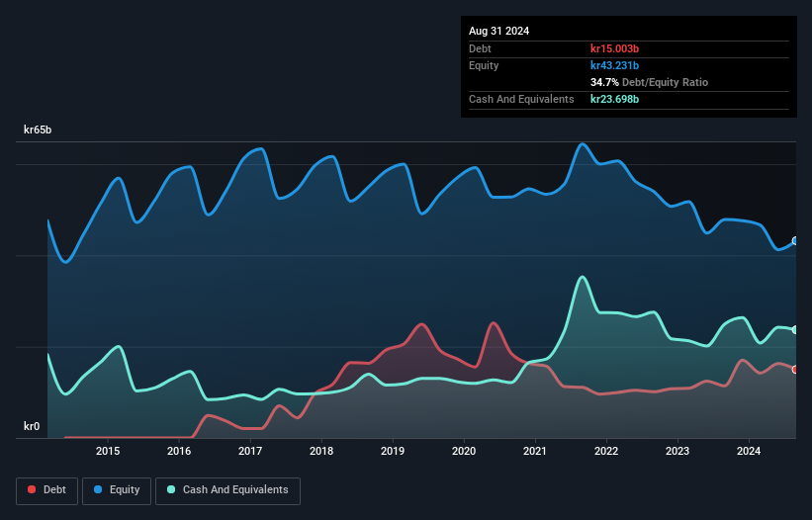
Task: Click the 2023 x-axis label
Action: coord(677,451)
